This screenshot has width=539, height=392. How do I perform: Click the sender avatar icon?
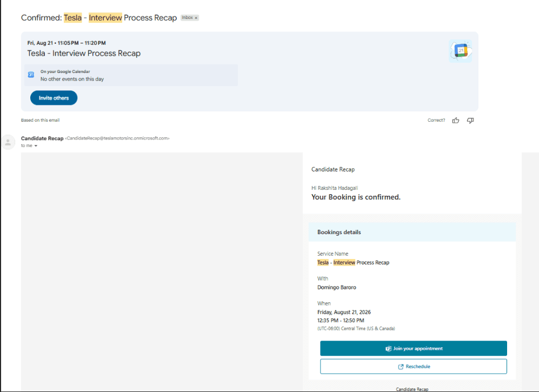click(8, 142)
